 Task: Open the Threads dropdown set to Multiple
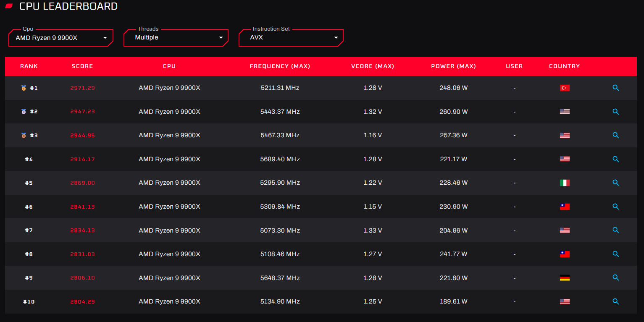pos(176,38)
